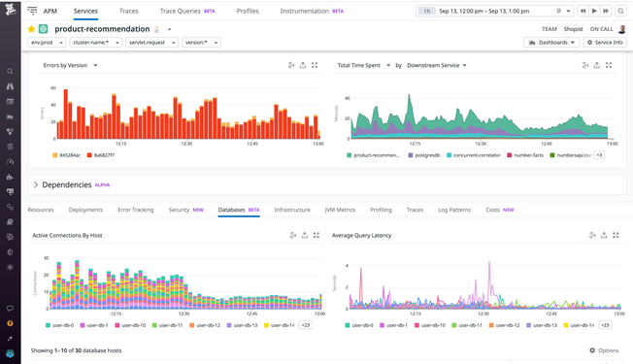Open the servlet.request dropdown

click(151, 43)
